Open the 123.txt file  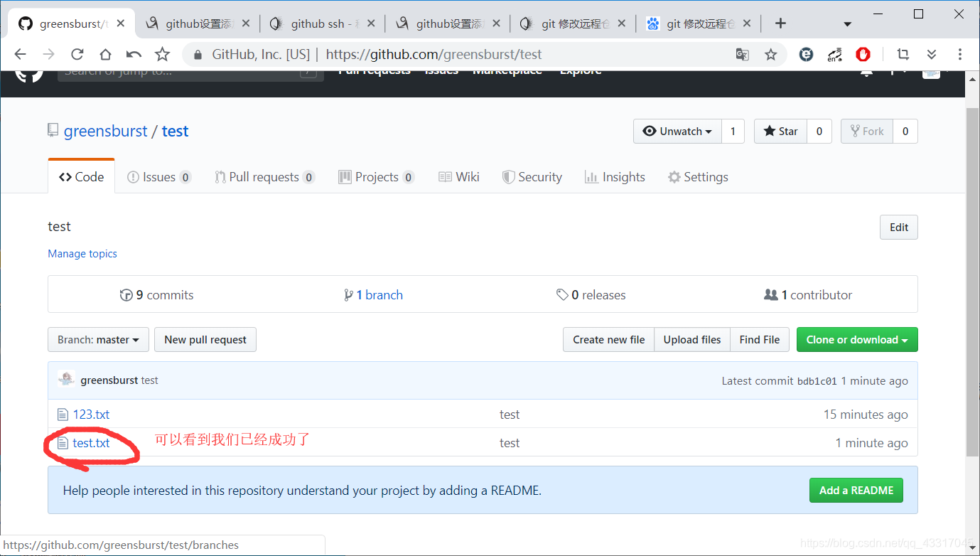(x=91, y=415)
